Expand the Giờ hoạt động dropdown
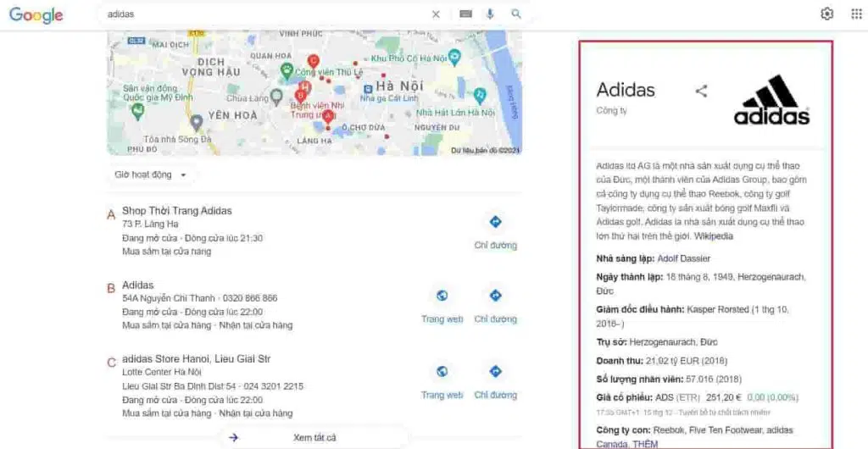This screenshot has height=449, width=868. coord(151,175)
